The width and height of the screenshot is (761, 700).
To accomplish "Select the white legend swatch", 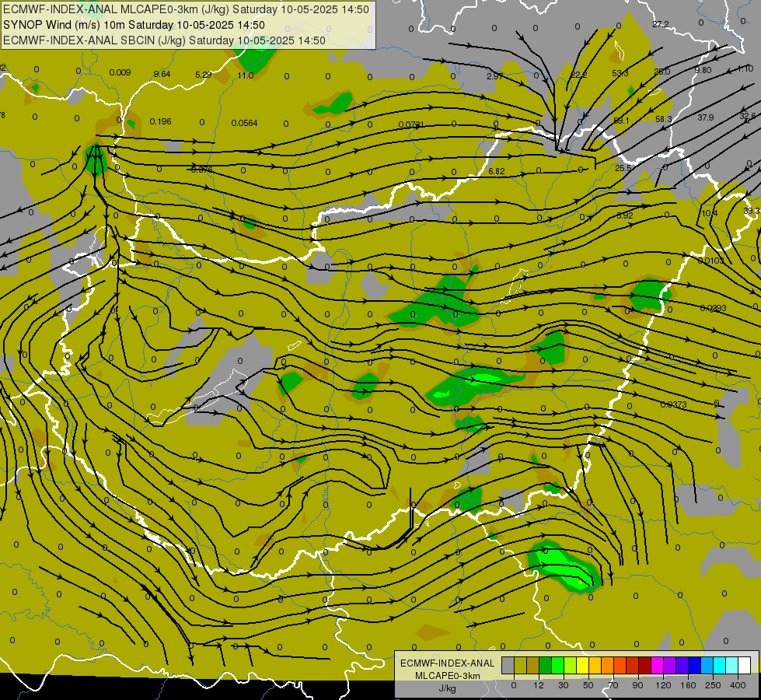I will (744, 666).
